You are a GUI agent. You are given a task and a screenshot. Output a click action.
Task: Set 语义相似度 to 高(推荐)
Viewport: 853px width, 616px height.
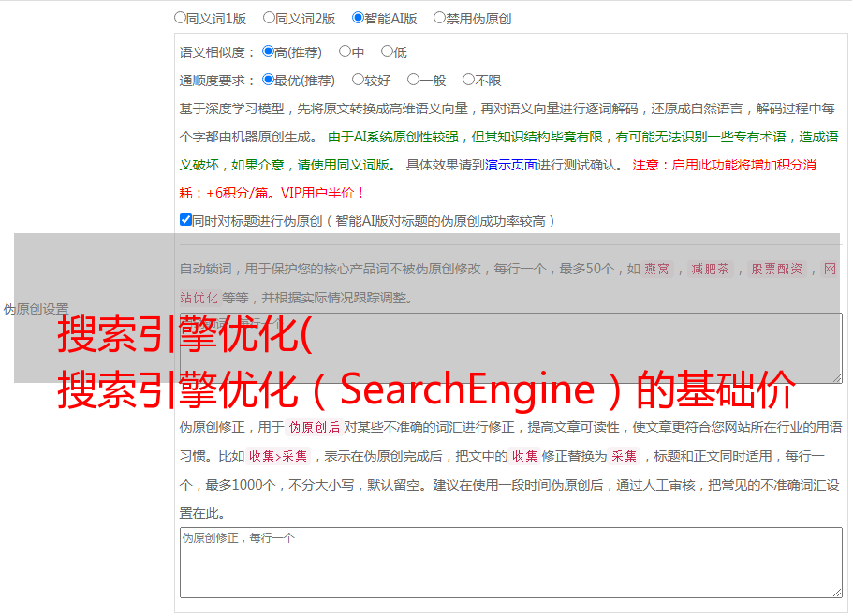[x=269, y=52]
